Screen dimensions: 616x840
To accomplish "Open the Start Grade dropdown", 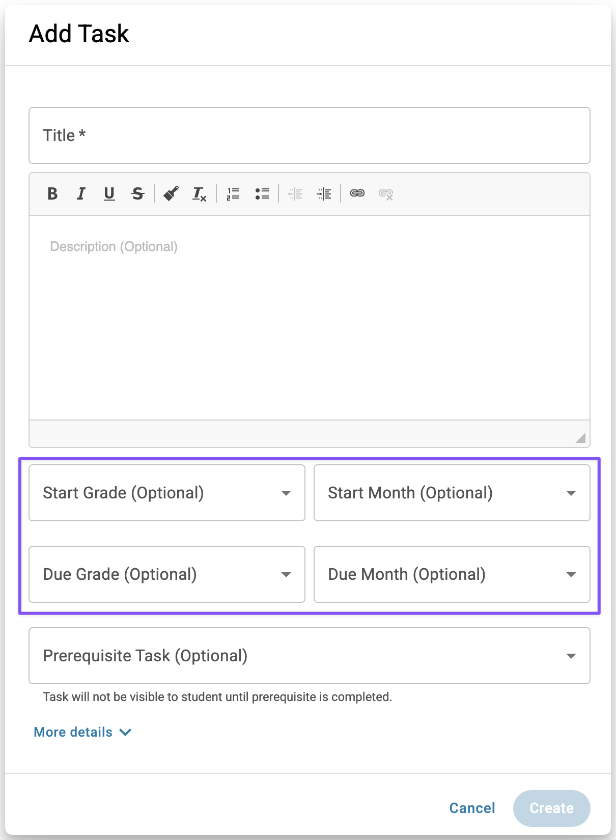I will (x=167, y=493).
